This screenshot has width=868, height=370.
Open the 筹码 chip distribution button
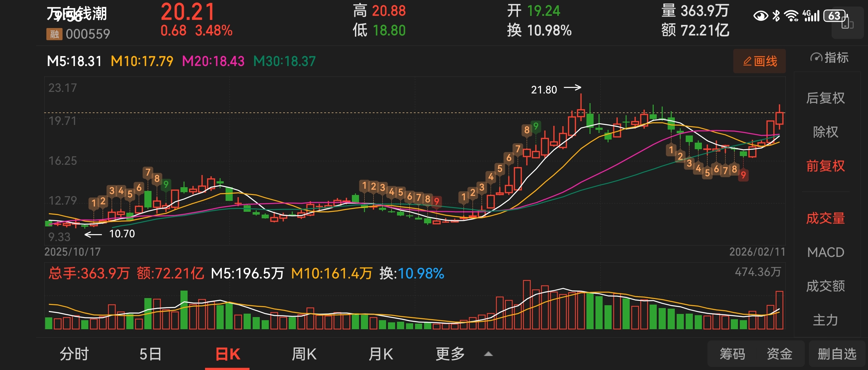coord(732,354)
